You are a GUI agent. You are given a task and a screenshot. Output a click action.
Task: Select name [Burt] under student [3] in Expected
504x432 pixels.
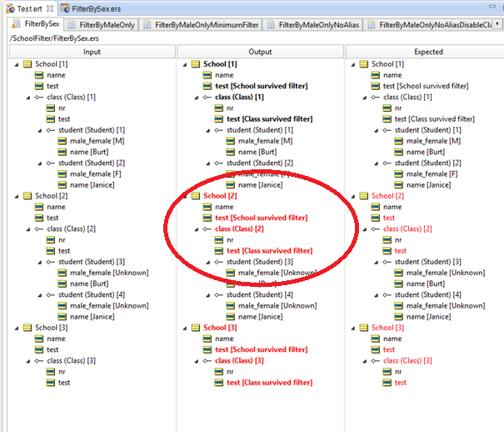(x=426, y=284)
